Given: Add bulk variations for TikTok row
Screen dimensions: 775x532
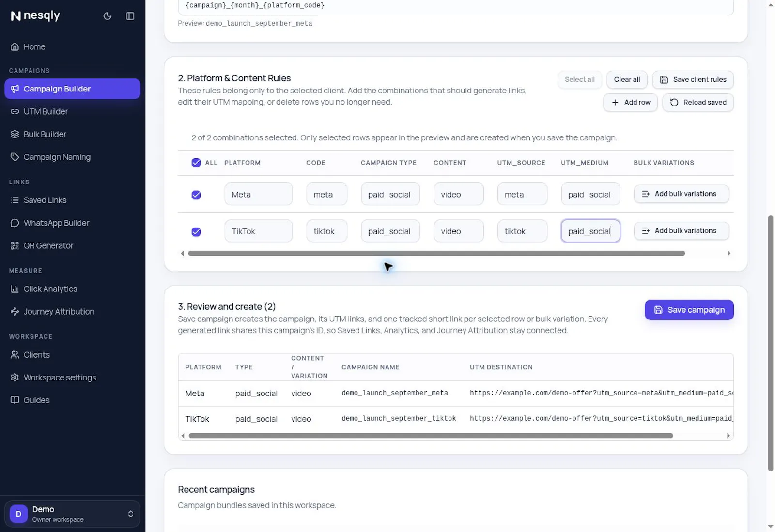Looking at the screenshot, I should 681,231.
